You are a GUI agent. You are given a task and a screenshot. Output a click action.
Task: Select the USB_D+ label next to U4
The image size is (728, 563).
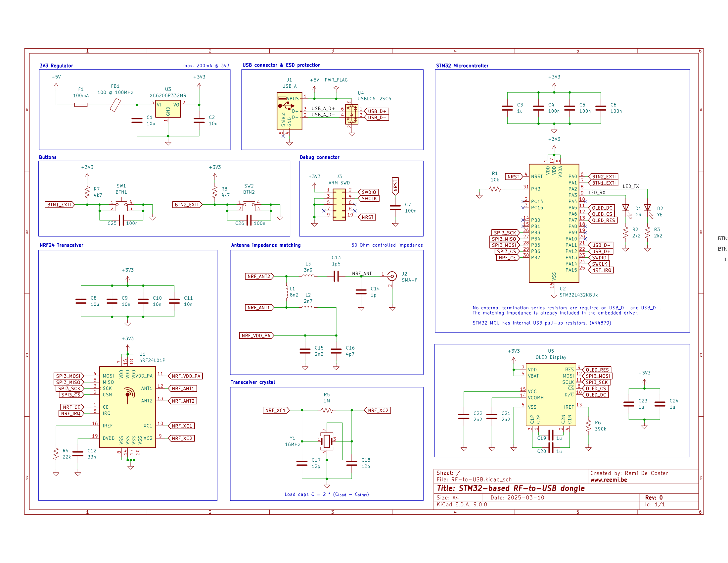[377, 111]
